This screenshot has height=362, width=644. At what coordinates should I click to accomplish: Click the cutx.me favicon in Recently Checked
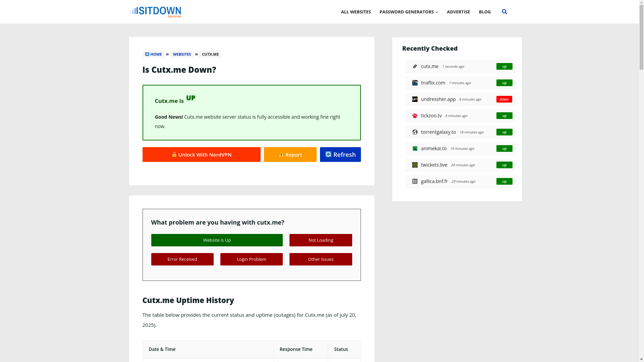tap(415, 66)
